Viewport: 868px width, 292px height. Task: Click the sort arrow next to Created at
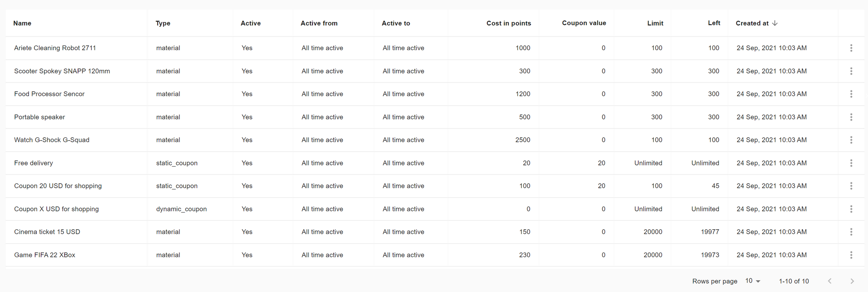(x=775, y=23)
